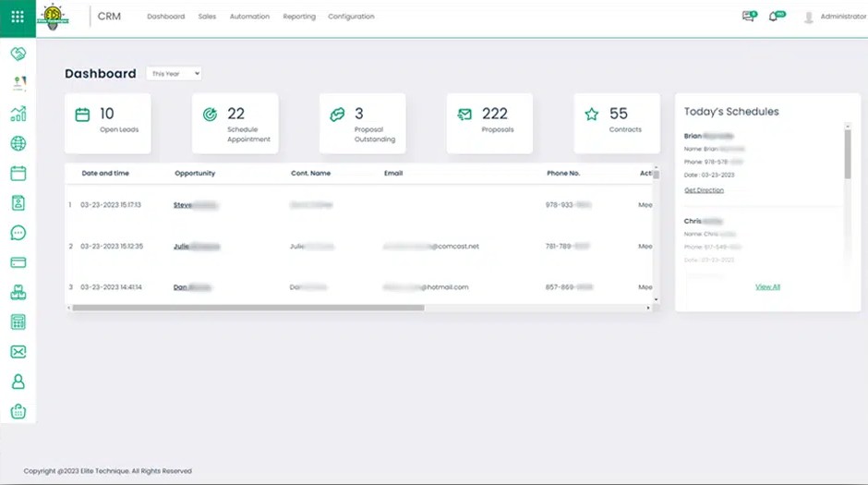
Task: Open the apps grid launcher
Action: pos(18,17)
